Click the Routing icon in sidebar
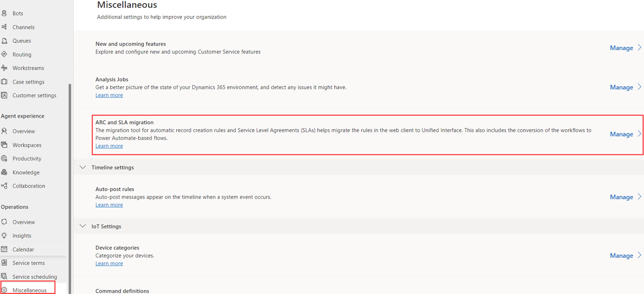The width and height of the screenshot is (644, 294). click(x=6, y=54)
